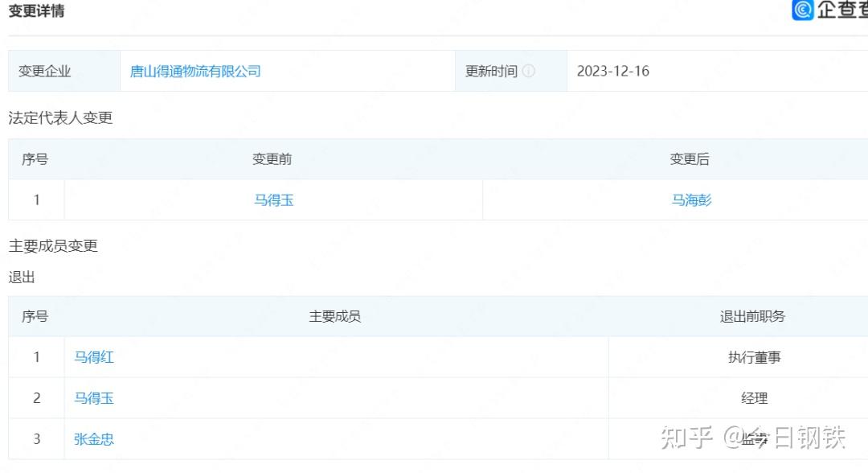Click the 更新时间 label

click(491, 71)
